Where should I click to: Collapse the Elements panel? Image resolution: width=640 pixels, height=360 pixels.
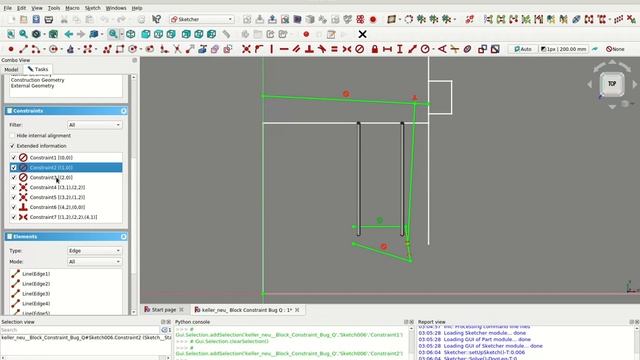[x=123, y=237]
